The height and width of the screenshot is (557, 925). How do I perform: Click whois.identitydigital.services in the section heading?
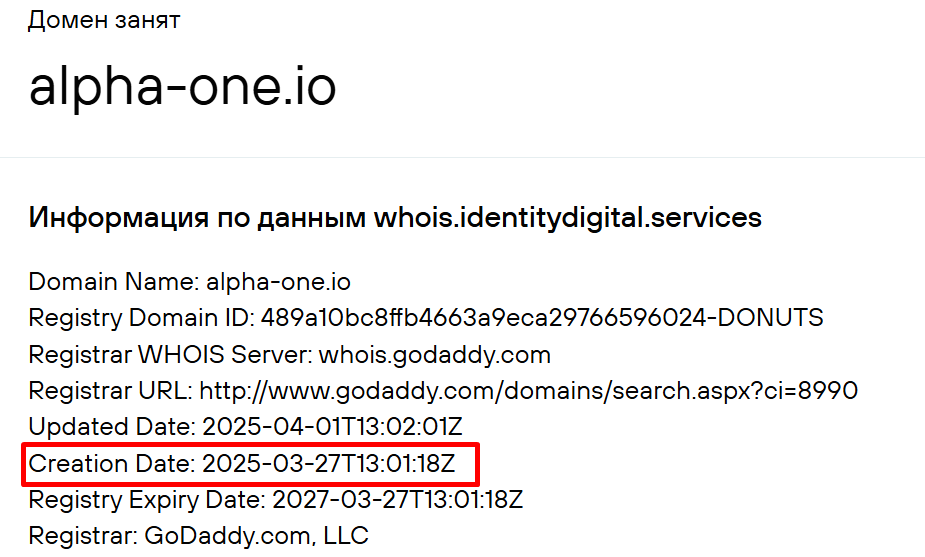coord(567,218)
